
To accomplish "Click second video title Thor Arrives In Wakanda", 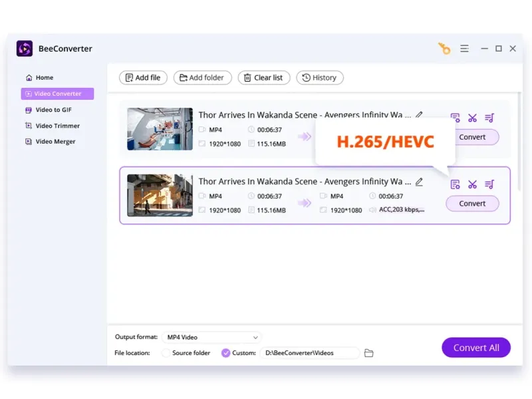I will coord(305,182).
